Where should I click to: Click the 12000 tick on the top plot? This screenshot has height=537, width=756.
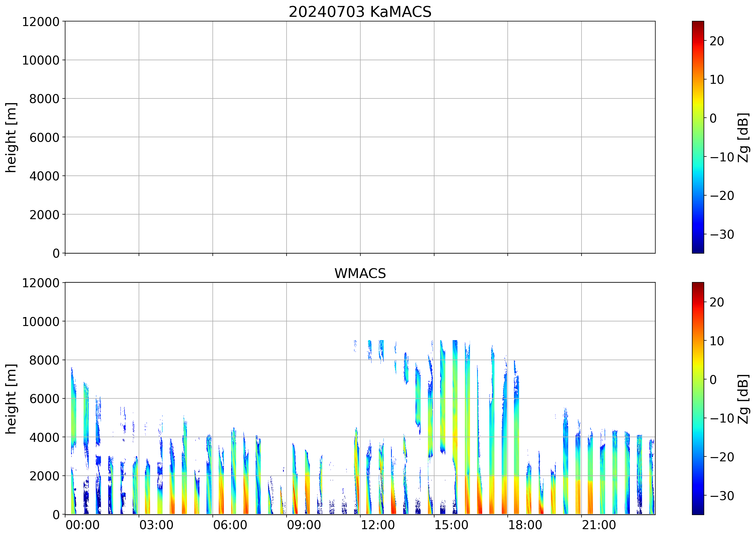click(40, 22)
